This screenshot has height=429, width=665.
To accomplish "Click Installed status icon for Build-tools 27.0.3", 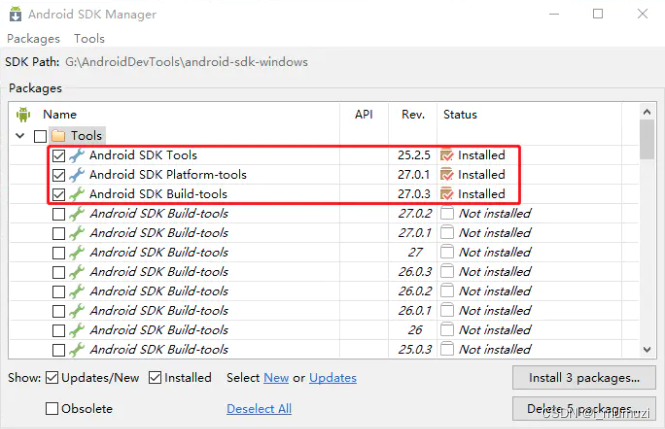I will [x=447, y=194].
